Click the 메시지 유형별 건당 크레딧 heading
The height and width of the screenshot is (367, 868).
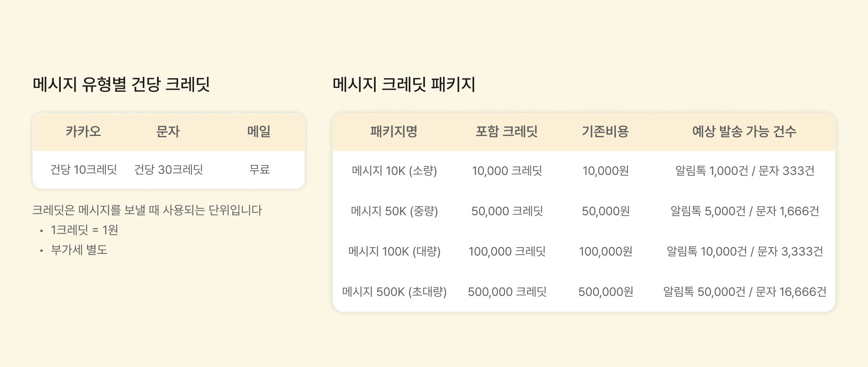point(121,84)
